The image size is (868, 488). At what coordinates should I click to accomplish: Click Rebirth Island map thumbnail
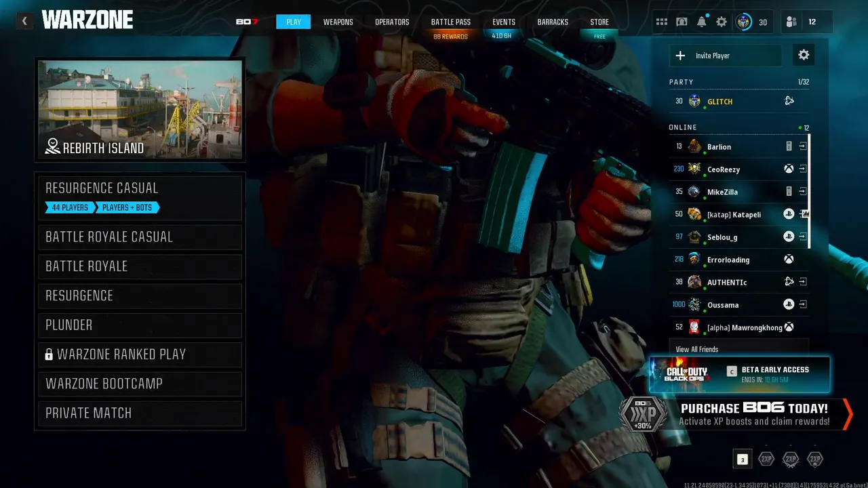coord(140,109)
